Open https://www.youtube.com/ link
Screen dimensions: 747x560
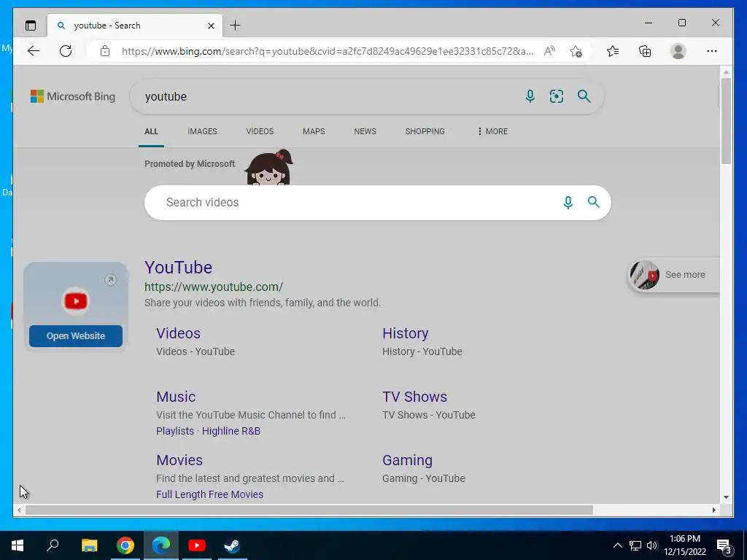(214, 287)
